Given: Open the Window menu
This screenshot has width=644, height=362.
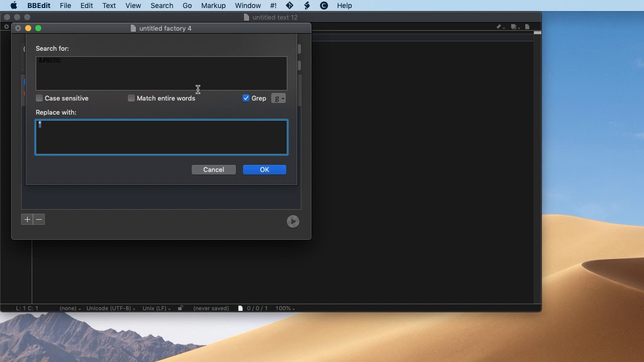Looking at the screenshot, I should (x=248, y=6).
